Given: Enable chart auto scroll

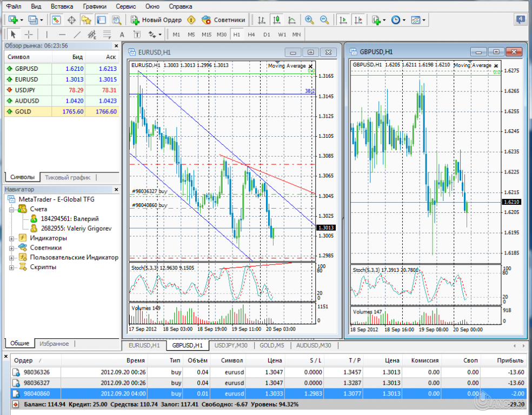Looking at the screenshot, I should [x=343, y=21].
